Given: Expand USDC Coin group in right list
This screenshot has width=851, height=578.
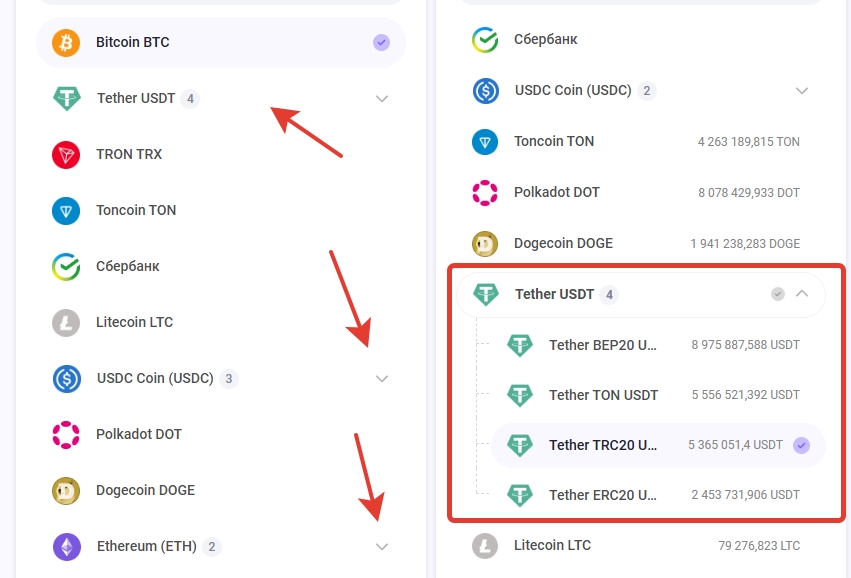Looking at the screenshot, I should click(x=802, y=91).
